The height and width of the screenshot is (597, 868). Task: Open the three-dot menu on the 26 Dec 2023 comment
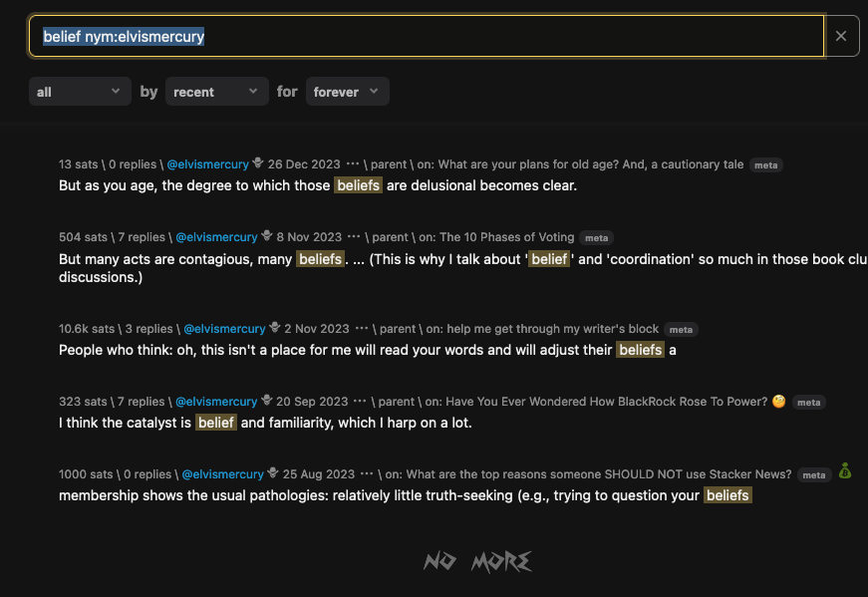coord(352,163)
